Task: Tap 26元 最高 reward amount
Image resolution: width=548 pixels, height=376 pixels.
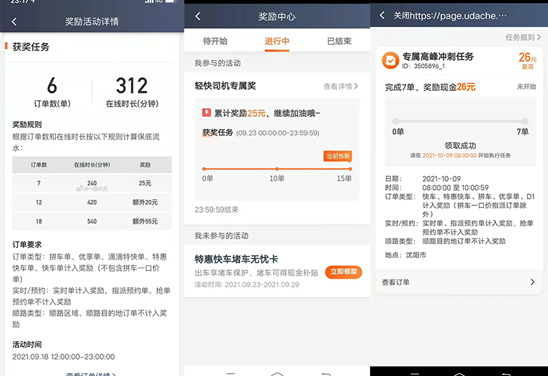Action: pyautogui.click(x=527, y=60)
